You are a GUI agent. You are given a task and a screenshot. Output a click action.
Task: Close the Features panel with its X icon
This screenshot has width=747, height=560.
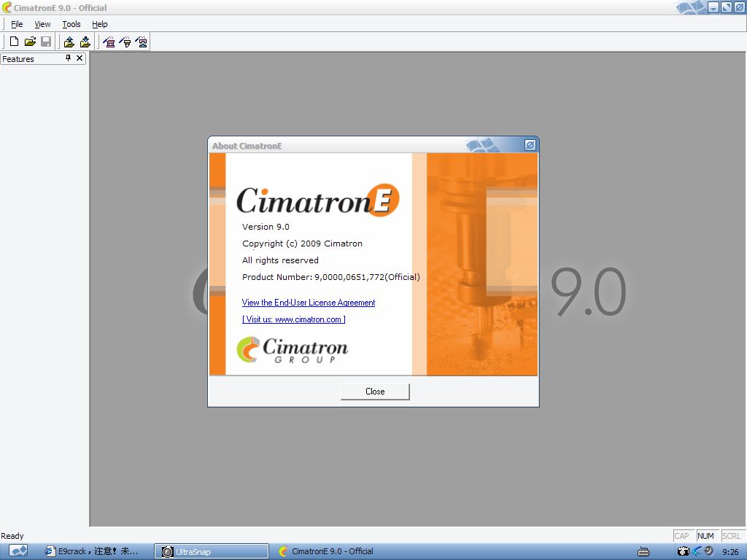(x=80, y=58)
